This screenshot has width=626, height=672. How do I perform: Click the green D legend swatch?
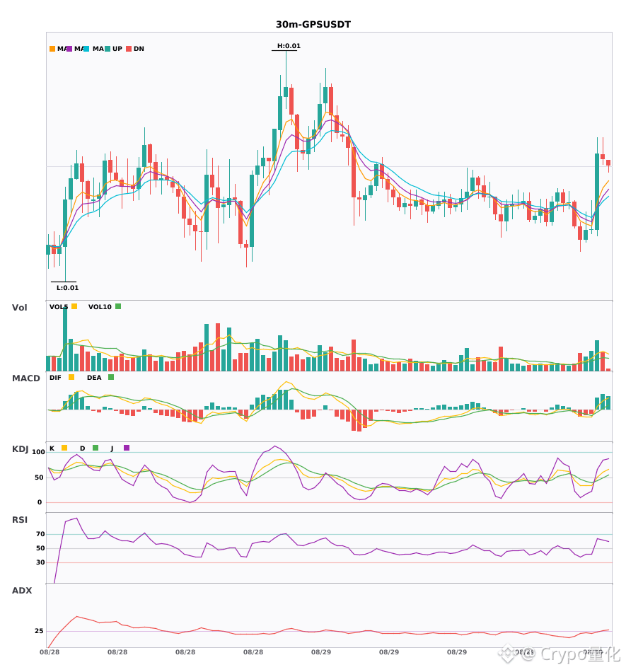pos(95,448)
